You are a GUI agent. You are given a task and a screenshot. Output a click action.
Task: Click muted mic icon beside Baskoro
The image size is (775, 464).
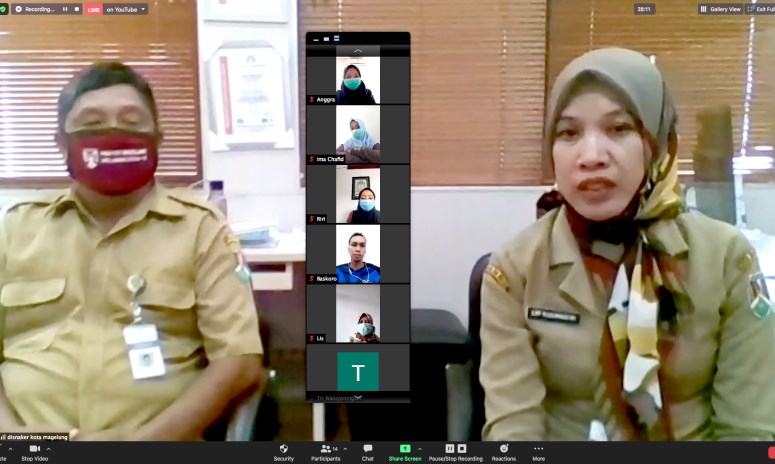312,279
